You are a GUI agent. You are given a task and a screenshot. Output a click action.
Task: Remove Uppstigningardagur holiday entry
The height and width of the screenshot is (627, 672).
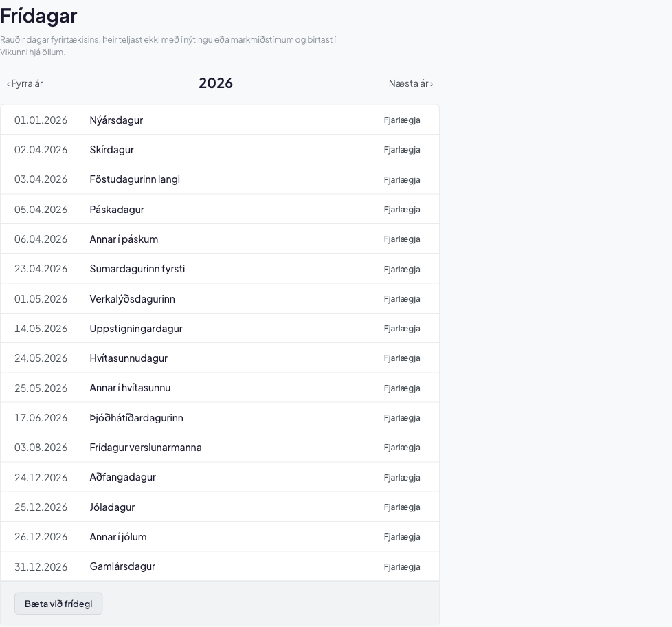click(x=401, y=328)
